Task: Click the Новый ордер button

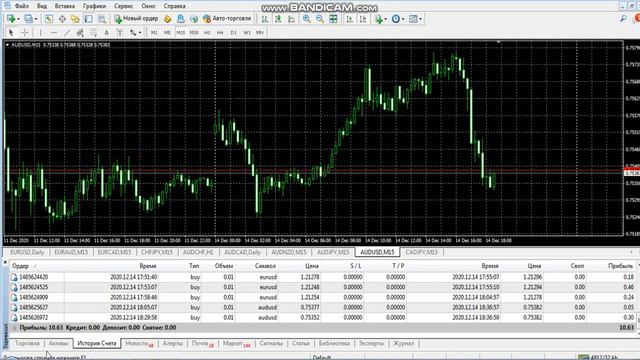Action: pos(136,19)
